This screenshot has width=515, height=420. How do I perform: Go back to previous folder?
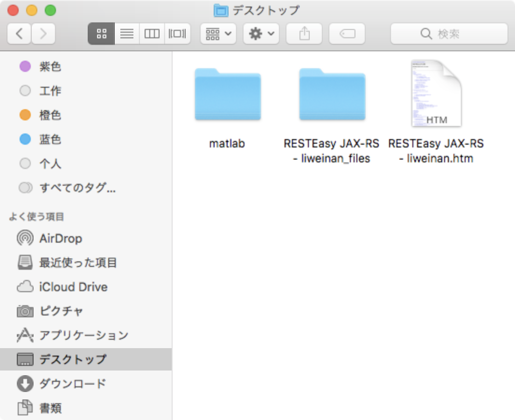19,34
